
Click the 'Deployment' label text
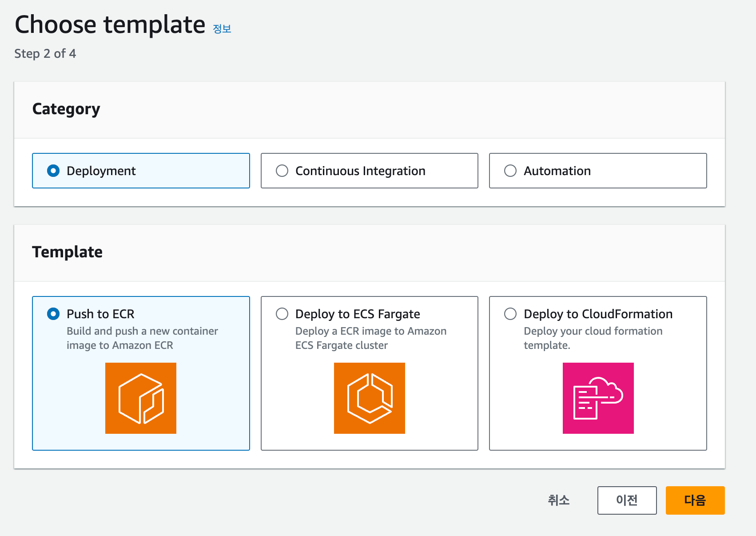[x=101, y=171]
